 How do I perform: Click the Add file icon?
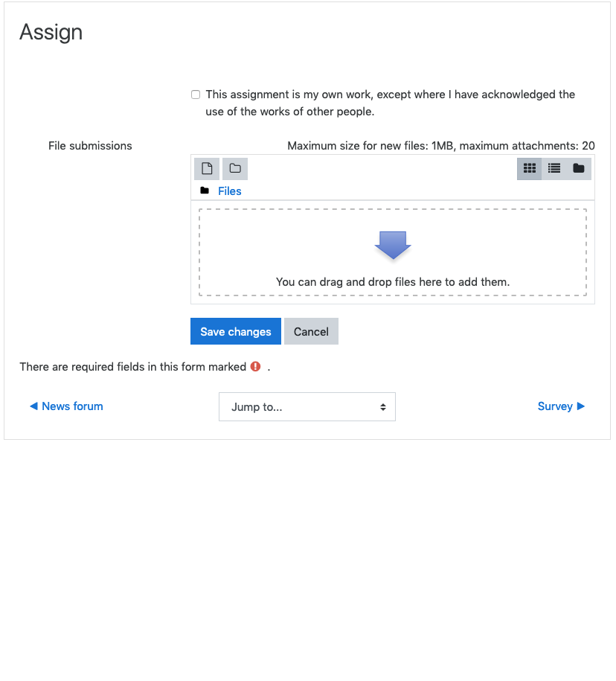[207, 168]
